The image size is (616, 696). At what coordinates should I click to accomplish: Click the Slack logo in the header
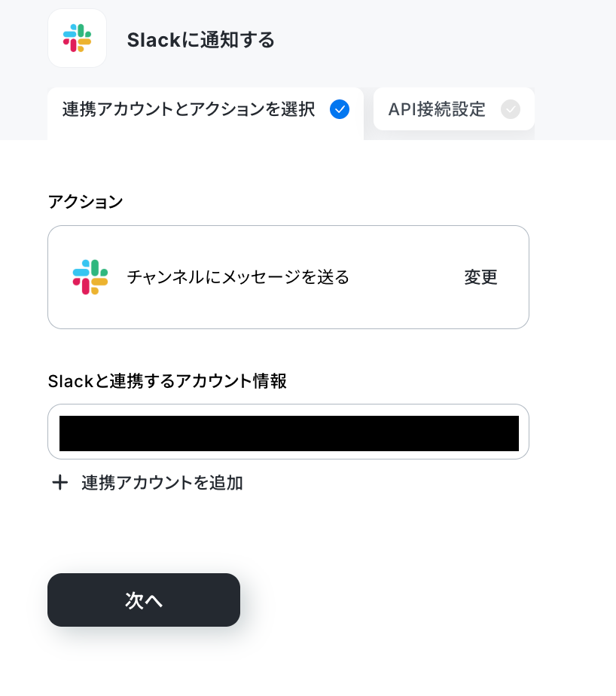pos(78,38)
